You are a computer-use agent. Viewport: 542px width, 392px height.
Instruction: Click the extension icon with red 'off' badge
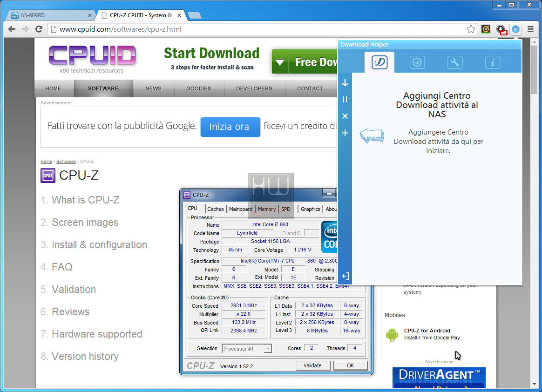501,30
